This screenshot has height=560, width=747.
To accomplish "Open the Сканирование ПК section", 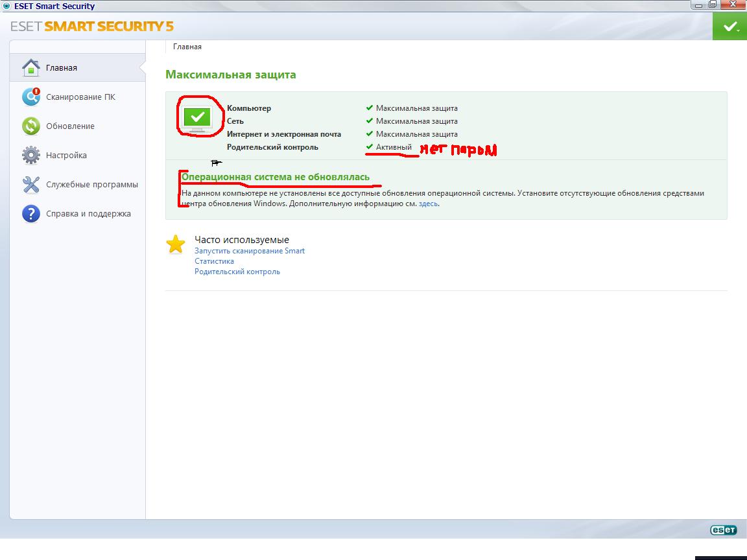I will [x=77, y=97].
